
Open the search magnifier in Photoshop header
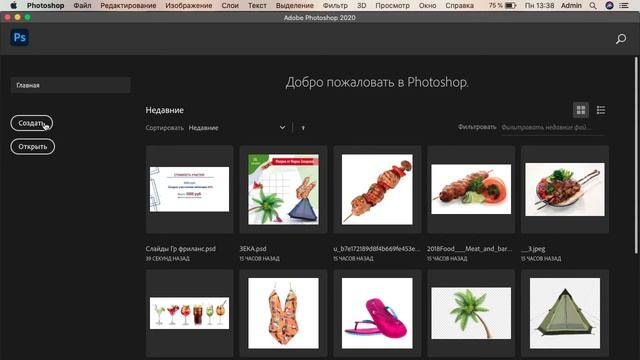click(x=621, y=39)
